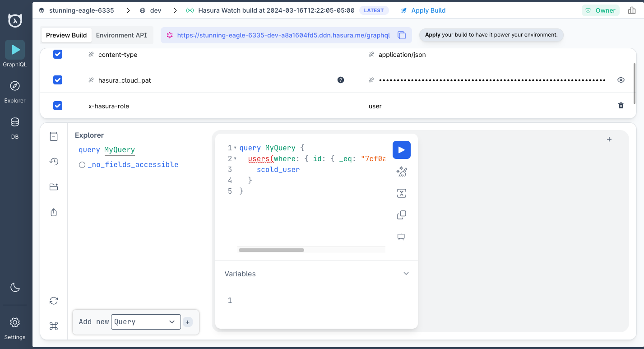Click breadcrumb chevron after dev

(x=176, y=10)
